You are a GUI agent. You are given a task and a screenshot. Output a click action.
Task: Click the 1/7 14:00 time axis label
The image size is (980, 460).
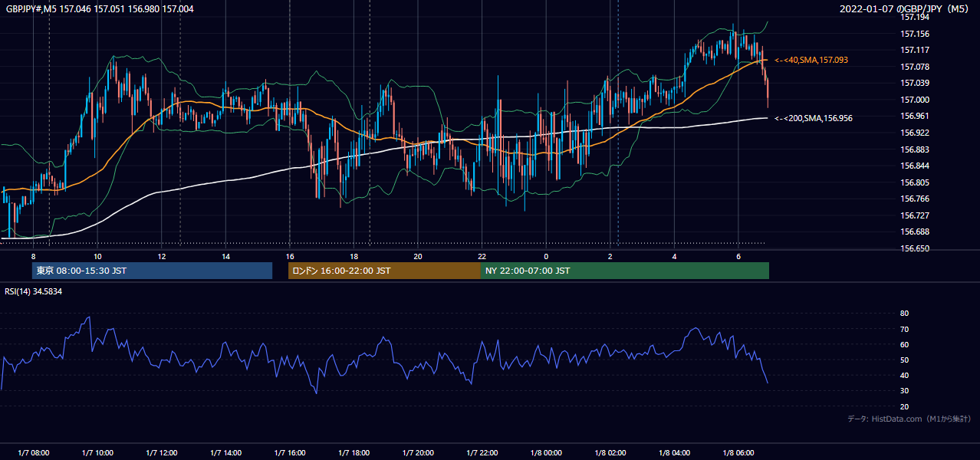pyautogui.click(x=225, y=453)
